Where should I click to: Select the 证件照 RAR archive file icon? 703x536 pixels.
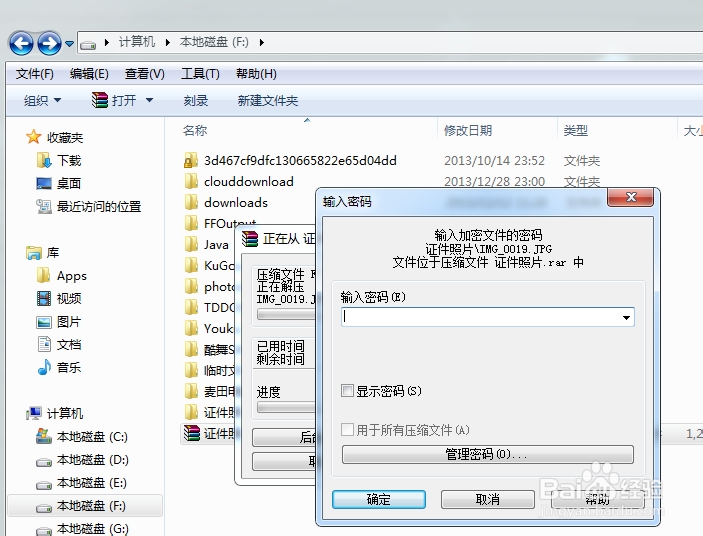[192, 433]
